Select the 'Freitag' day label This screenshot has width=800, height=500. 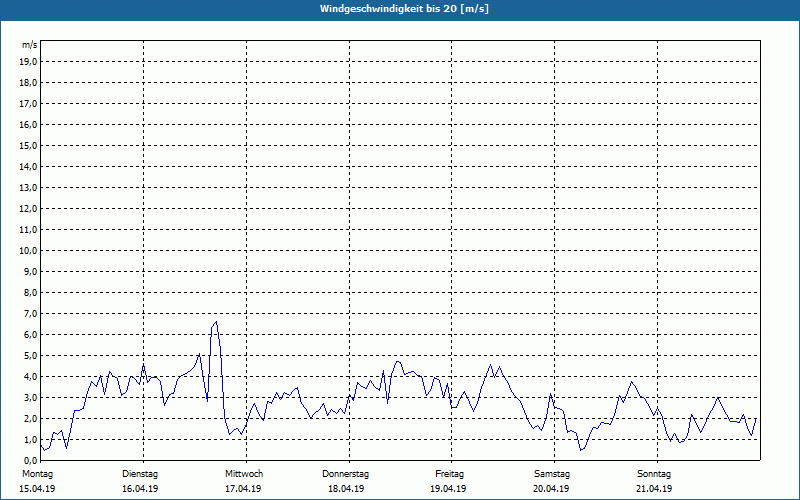coord(449,474)
